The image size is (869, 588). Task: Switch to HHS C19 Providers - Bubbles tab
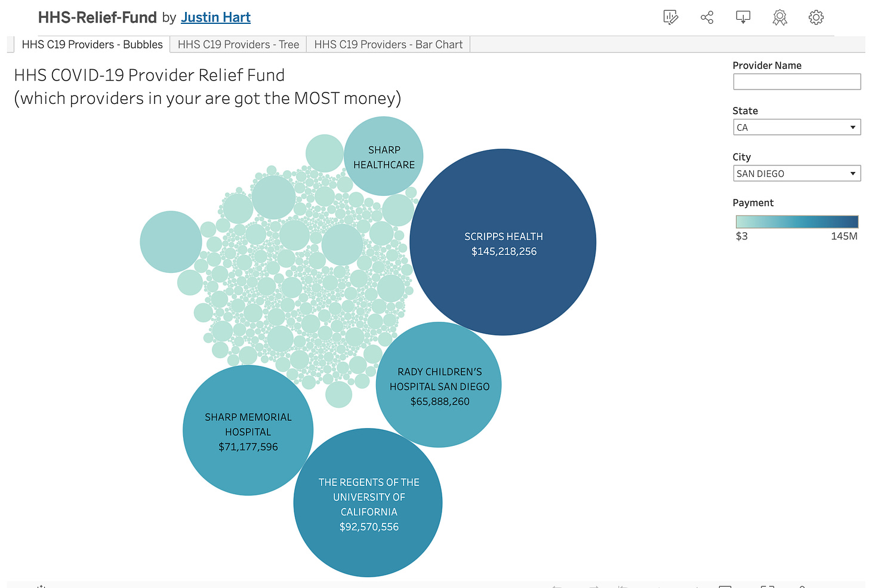92,45
